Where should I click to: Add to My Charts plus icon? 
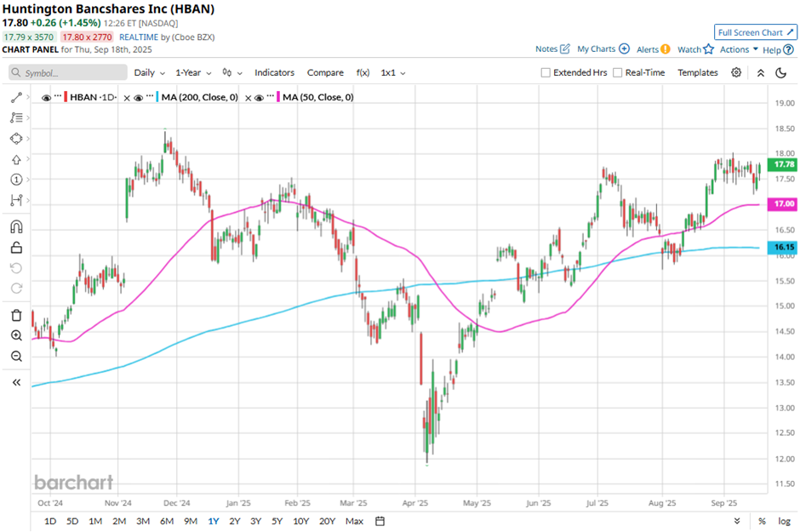point(624,49)
